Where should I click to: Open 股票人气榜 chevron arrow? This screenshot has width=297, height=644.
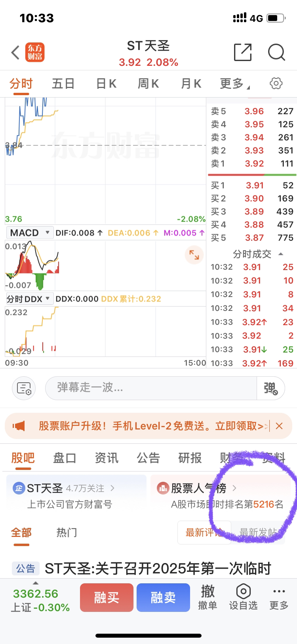click(234, 488)
